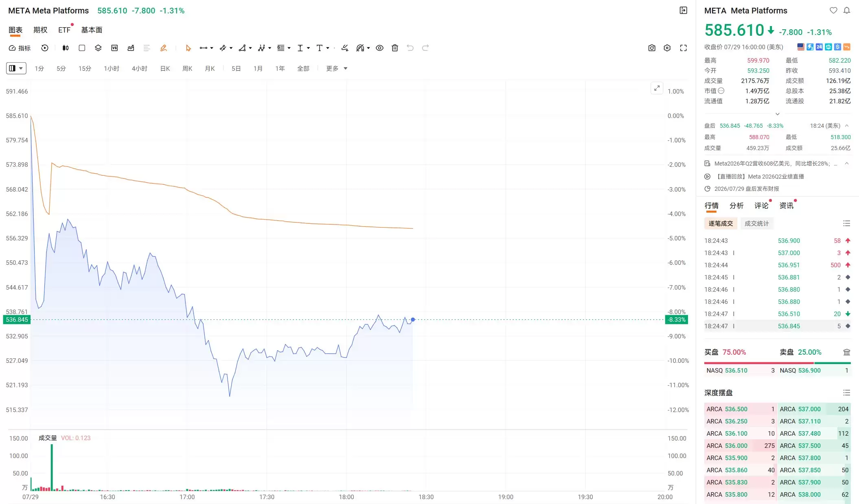Expand the triangle shape tool dropdown arrow
859x504 pixels.
click(x=250, y=48)
